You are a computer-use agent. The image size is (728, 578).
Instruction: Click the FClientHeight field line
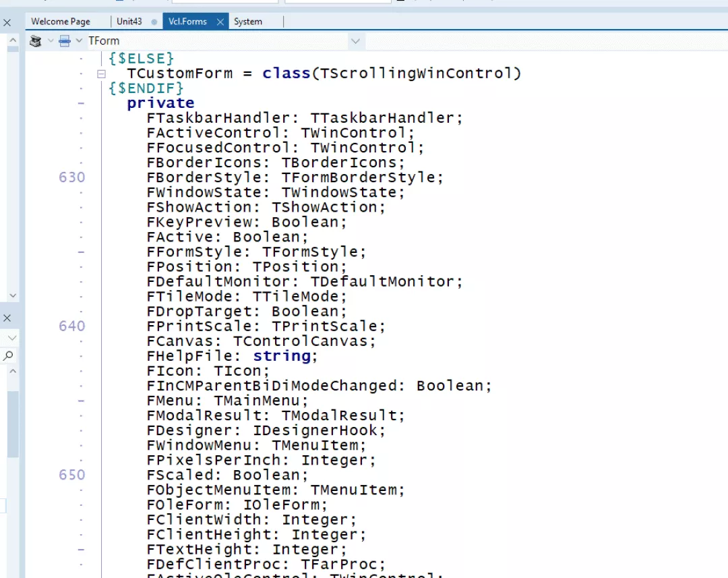tap(256, 534)
